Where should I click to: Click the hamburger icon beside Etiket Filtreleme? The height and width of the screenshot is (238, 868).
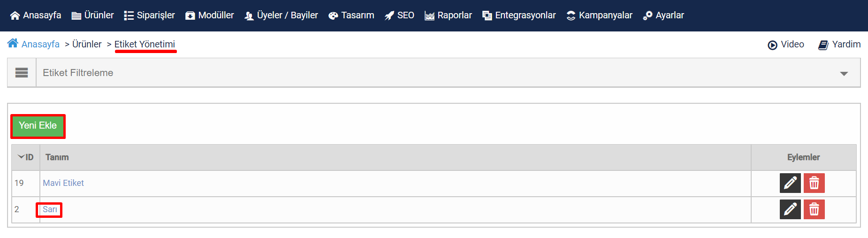tap(22, 73)
